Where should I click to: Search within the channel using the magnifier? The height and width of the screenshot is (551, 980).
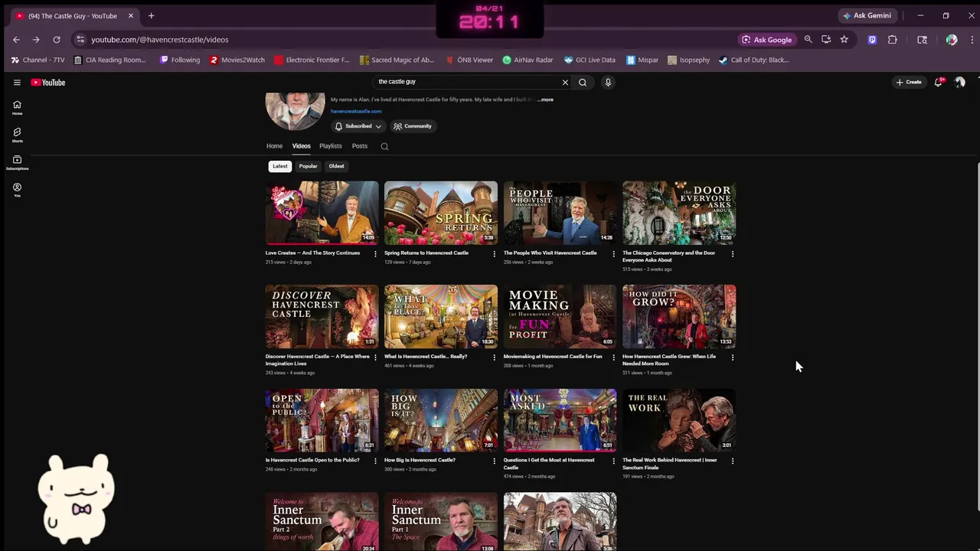[384, 146]
